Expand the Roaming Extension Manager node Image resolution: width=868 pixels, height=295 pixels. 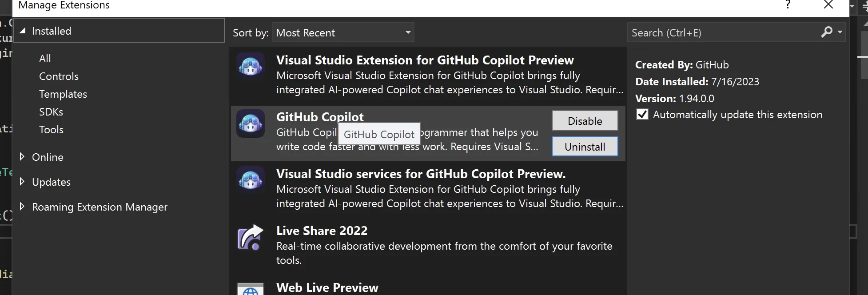pyautogui.click(x=22, y=207)
